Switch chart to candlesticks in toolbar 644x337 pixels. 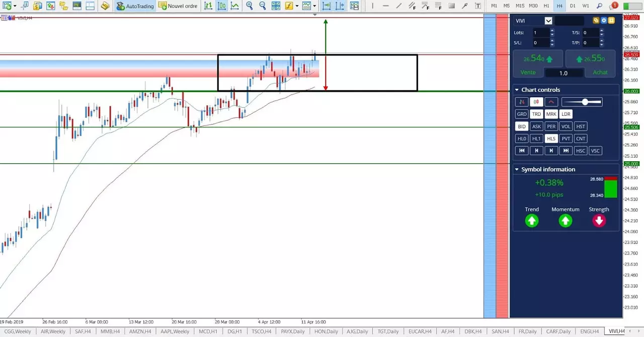point(222,6)
